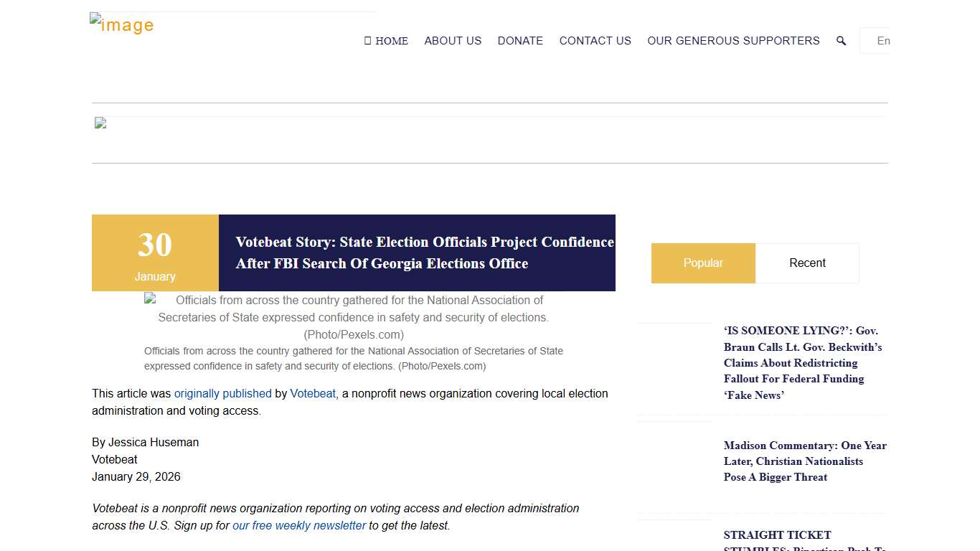The width and height of the screenshot is (980, 551).
Task: Open the STRAIGHT TICKET STUMBLES article
Action: (x=777, y=535)
